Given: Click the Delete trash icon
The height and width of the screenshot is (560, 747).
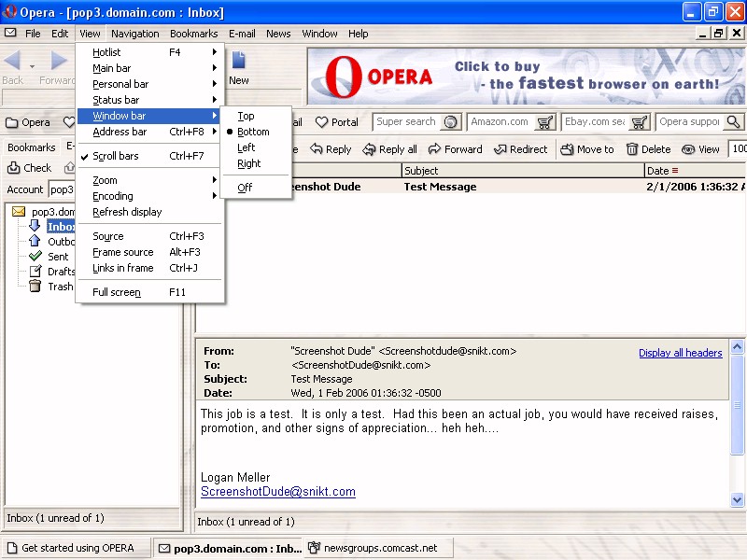Looking at the screenshot, I should (632, 149).
